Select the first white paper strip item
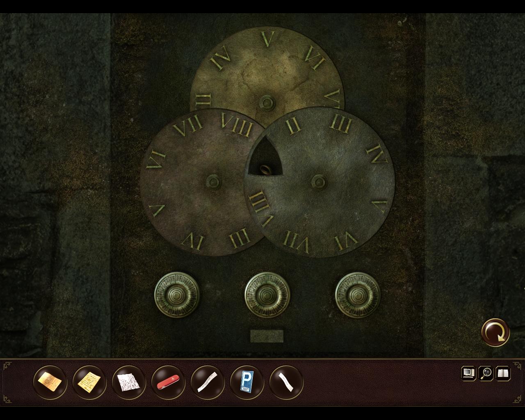 tap(208, 382)
